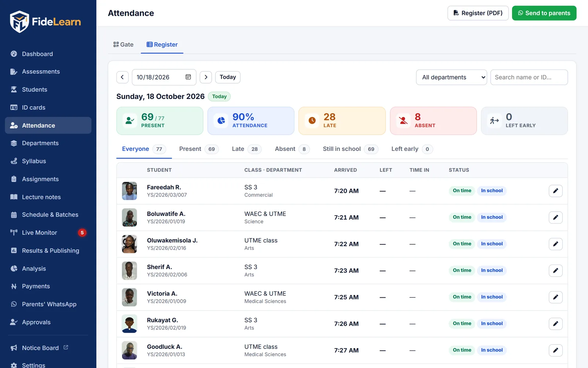Click the edit pencil for Sherif A.
Viewport: 588px width, 368px height.
[556, 270]
